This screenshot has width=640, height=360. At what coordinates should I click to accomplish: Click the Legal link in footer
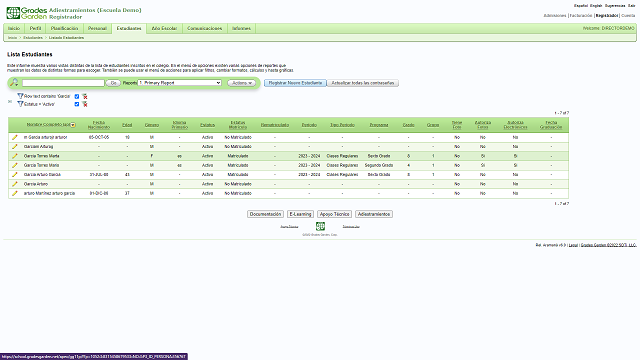[x=573, y=245]
